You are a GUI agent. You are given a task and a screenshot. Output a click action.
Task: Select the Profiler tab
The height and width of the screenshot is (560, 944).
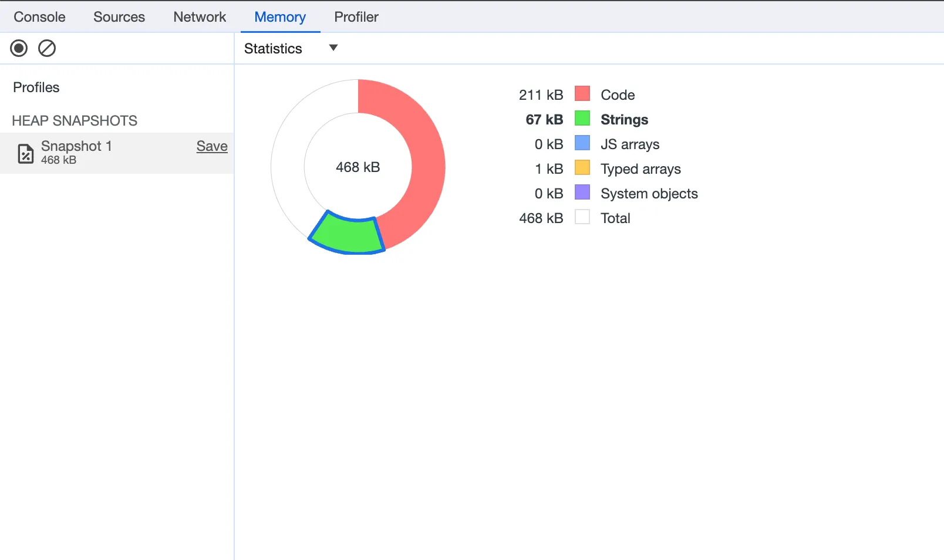pyautogui.click(x=356, y=17)
